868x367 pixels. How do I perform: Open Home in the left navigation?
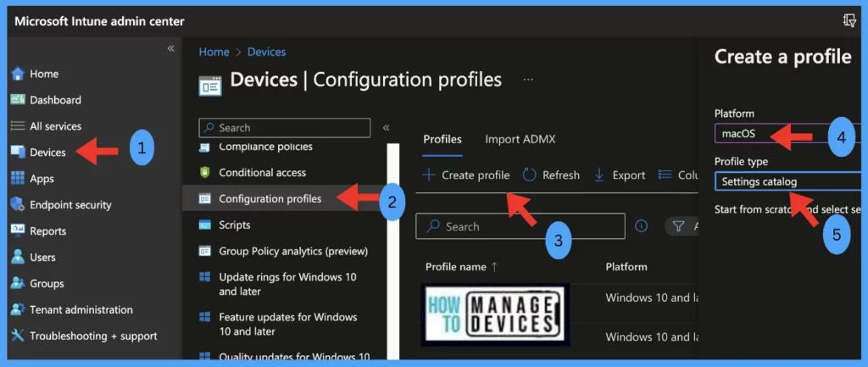[44, 74]
